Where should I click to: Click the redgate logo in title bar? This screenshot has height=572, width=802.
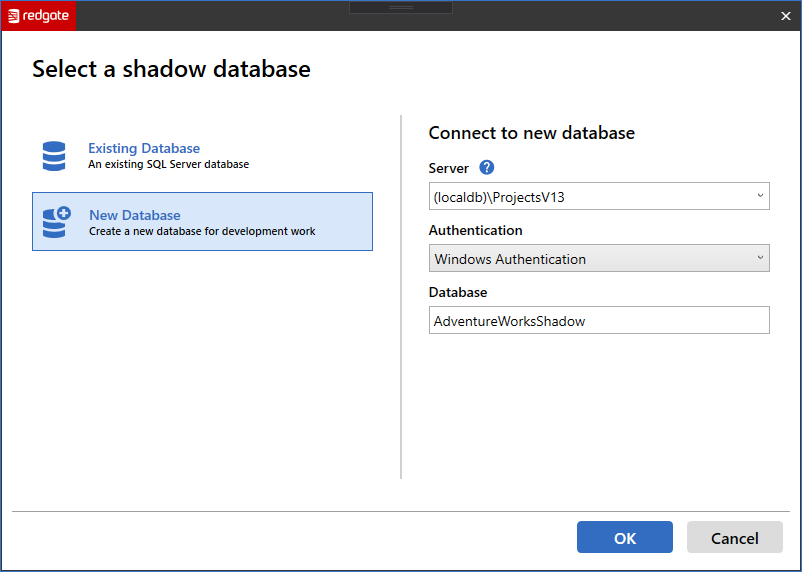click(39, 16)
